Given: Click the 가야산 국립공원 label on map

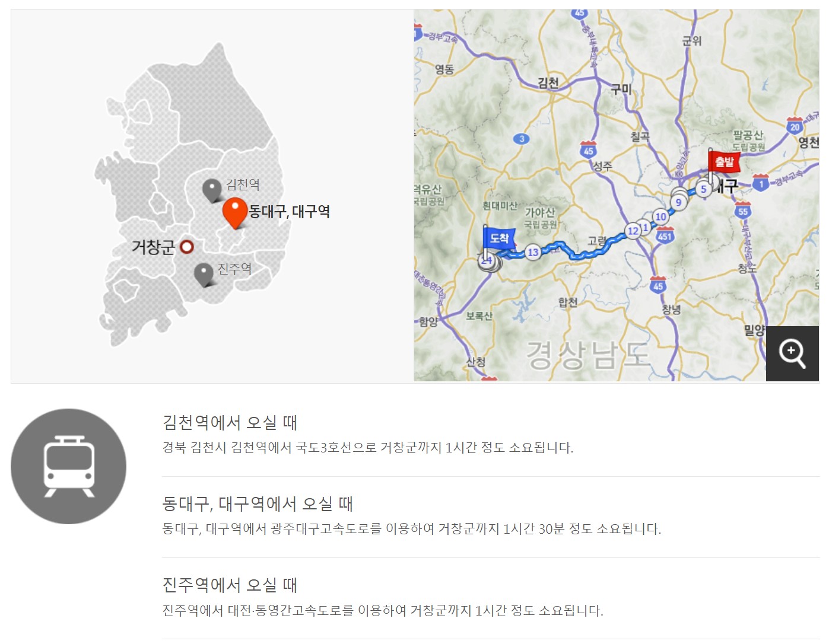Looking at the screenshot, I should [541, 218].
